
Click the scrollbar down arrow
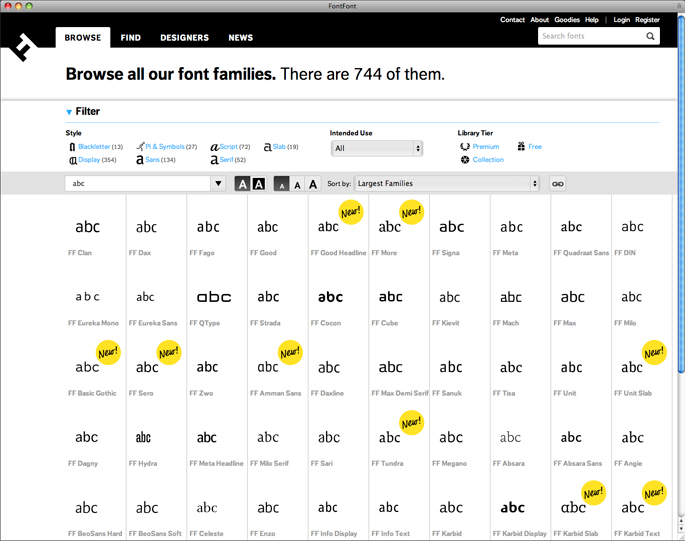[x=681, y=529]
